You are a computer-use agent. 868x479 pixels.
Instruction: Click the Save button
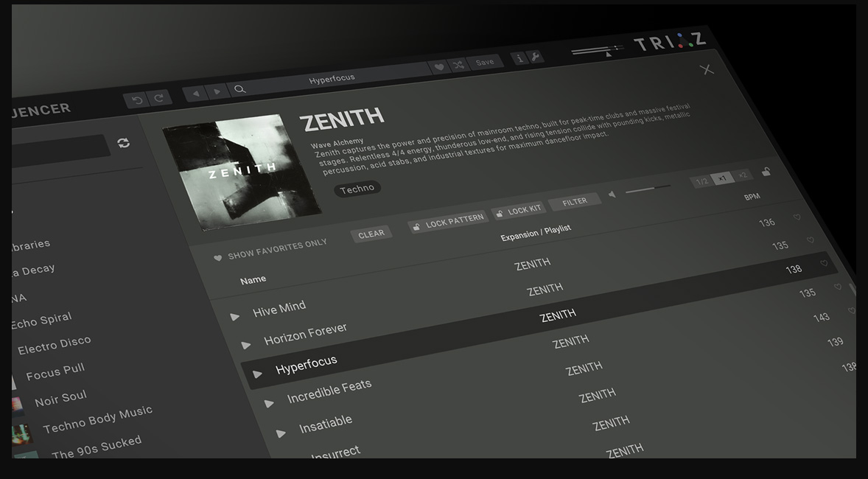click(485, 63)
